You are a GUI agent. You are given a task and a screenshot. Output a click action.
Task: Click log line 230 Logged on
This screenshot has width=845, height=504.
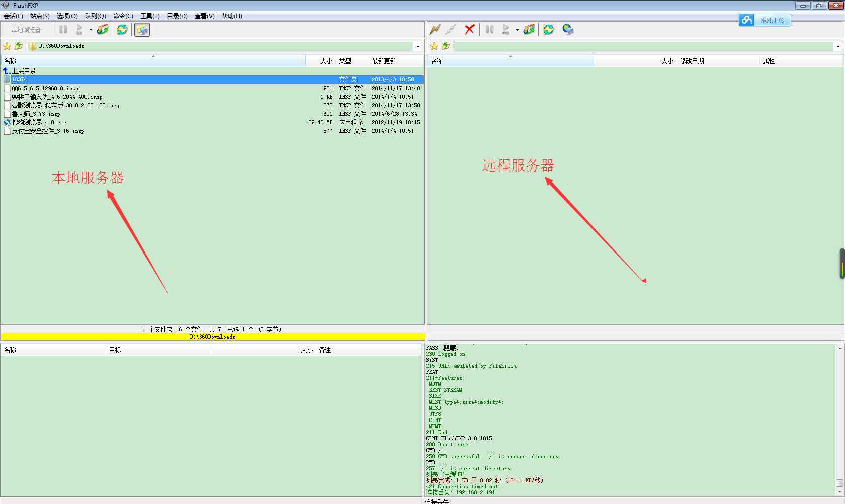click(445, 354)
